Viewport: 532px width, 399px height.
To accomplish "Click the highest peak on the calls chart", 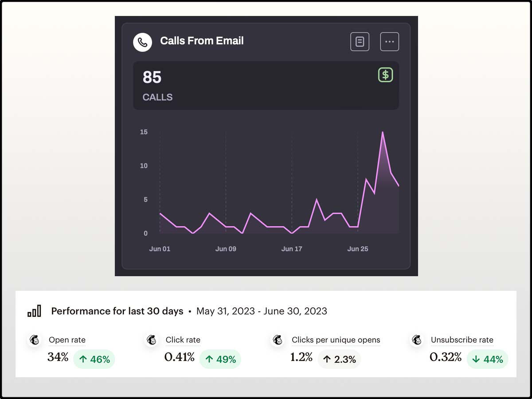I will [382, 132].
